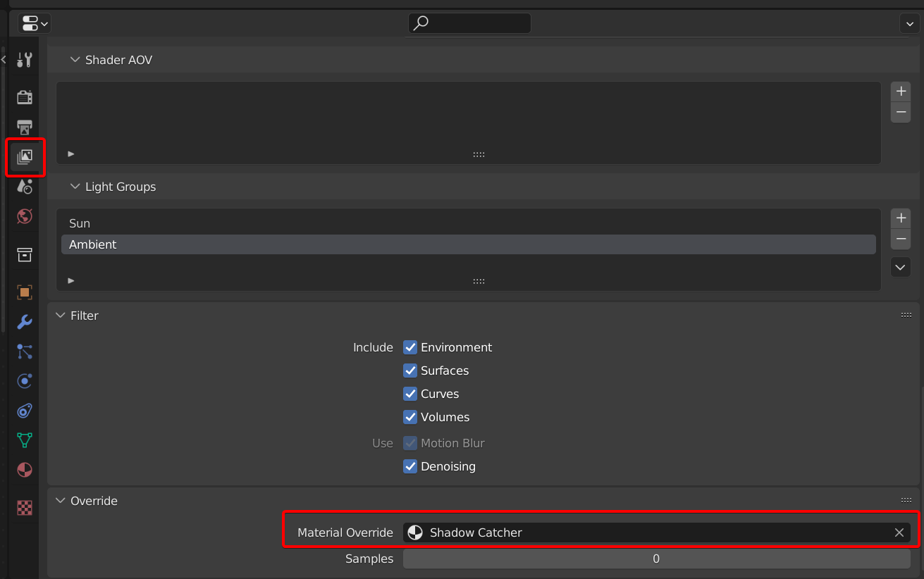Collapse the Filter panel

[61, 316]
